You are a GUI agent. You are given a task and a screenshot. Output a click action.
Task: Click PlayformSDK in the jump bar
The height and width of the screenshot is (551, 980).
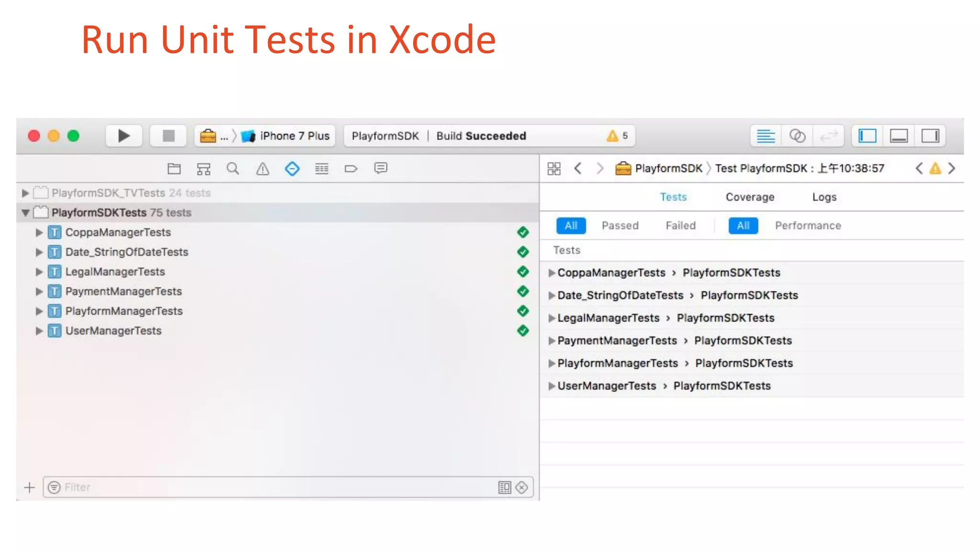pyautogui.click(x=659, y=168)
